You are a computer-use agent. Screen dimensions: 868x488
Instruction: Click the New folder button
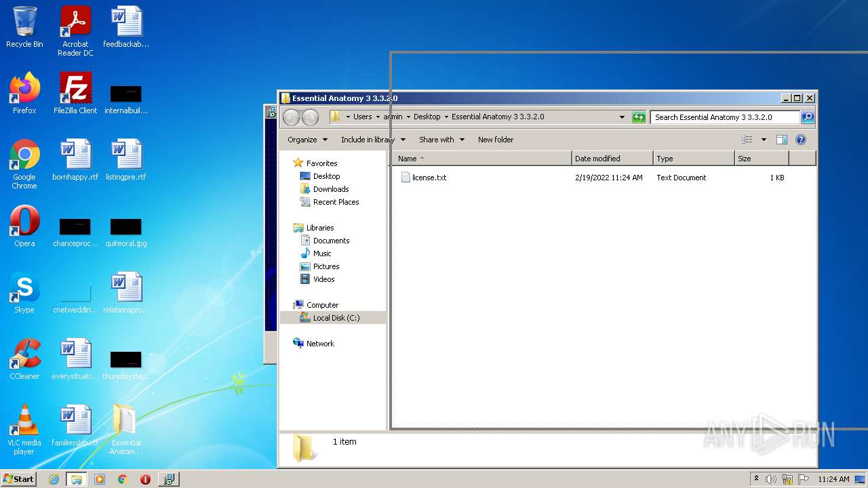[496, 140]
